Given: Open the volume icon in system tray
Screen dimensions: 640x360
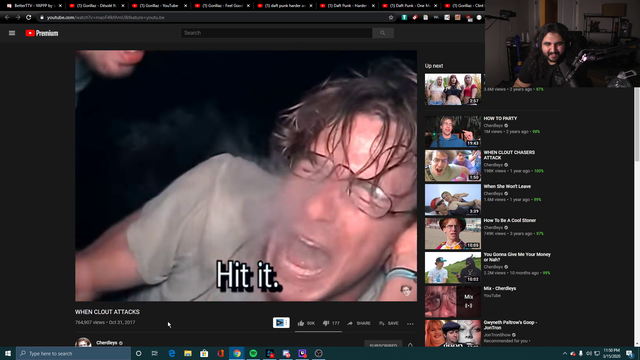Looking at the screenshot, I should click(x=589, y=353).
